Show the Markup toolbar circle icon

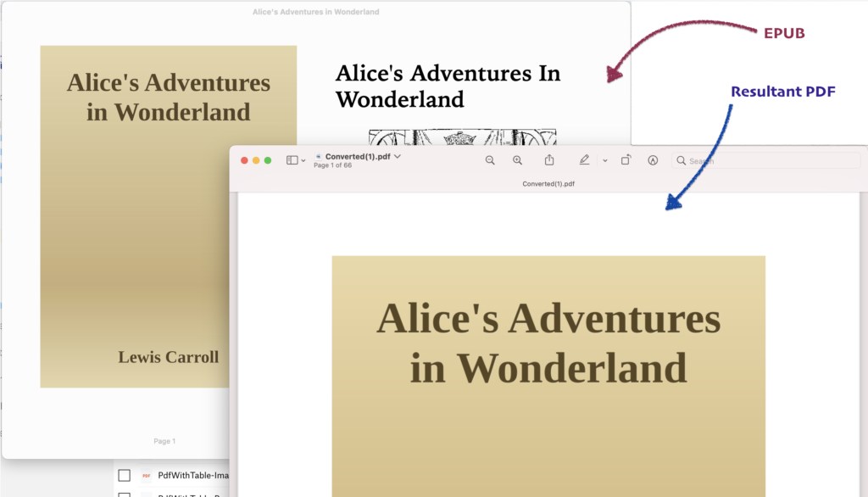pos(653,160)
